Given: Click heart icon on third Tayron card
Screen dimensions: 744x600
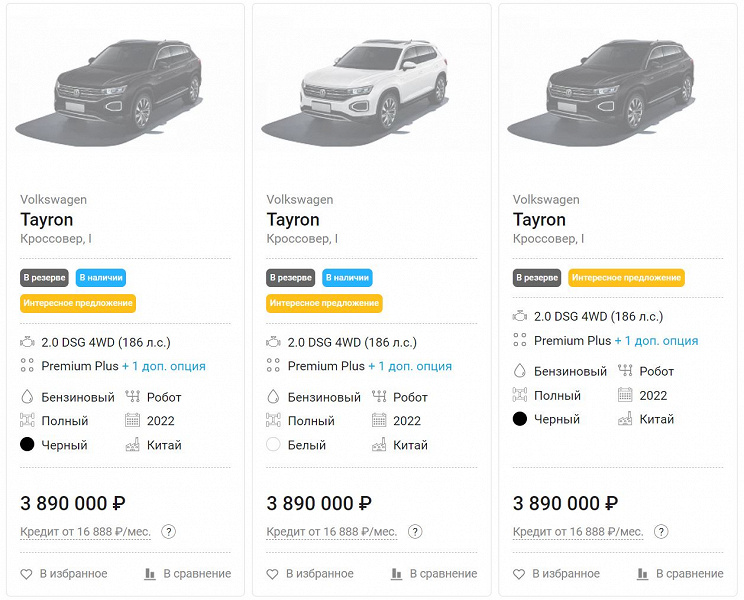Looking at the screenshot, I should pyautogui.click(x=519, y=574).
